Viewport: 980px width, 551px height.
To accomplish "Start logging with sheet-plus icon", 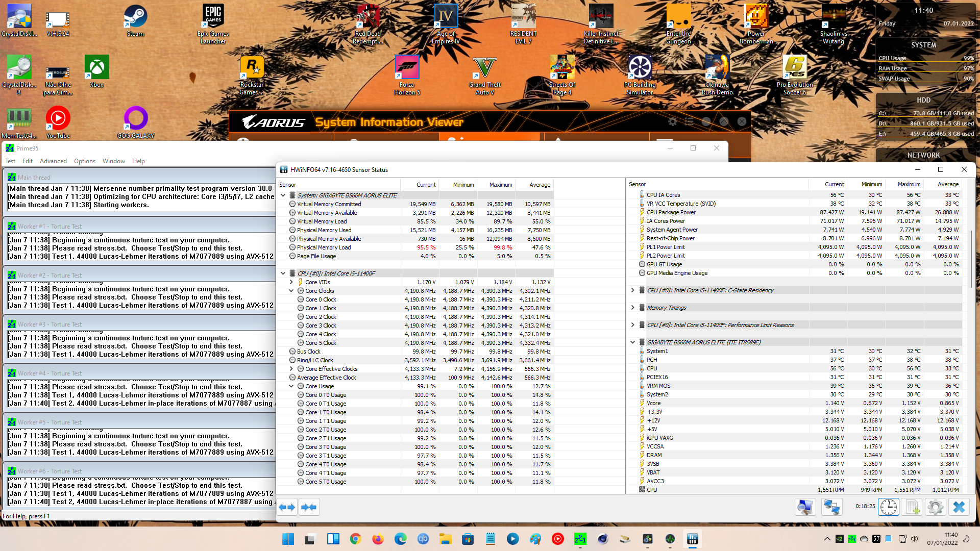I will pos(912,507).
